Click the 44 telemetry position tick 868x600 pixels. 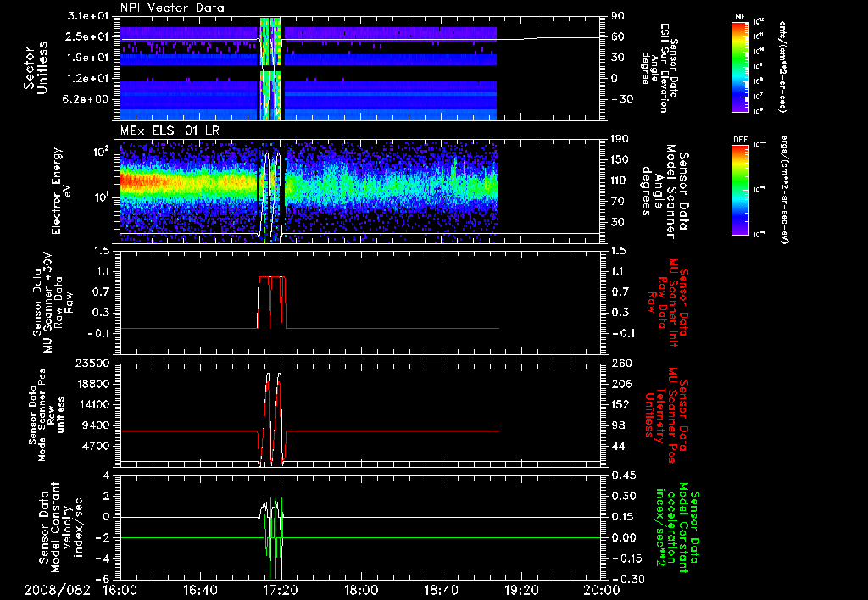[x=618, y=446]
